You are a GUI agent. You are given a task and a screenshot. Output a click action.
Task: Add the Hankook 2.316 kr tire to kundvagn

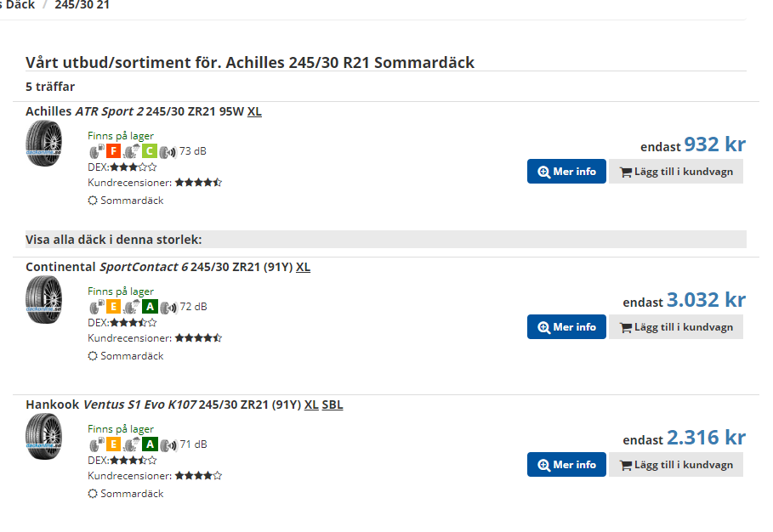pyautogui.click(x=676, y=465)
